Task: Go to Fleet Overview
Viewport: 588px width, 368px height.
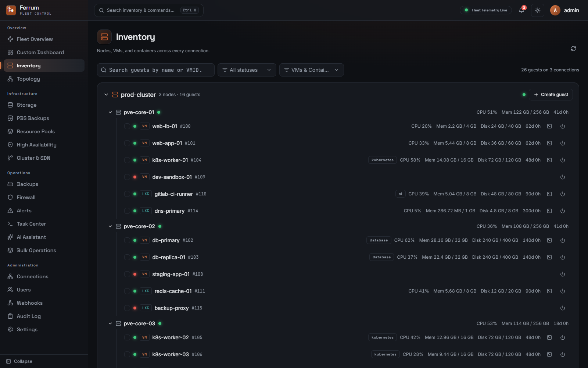Action: click(x=44, y=39)
